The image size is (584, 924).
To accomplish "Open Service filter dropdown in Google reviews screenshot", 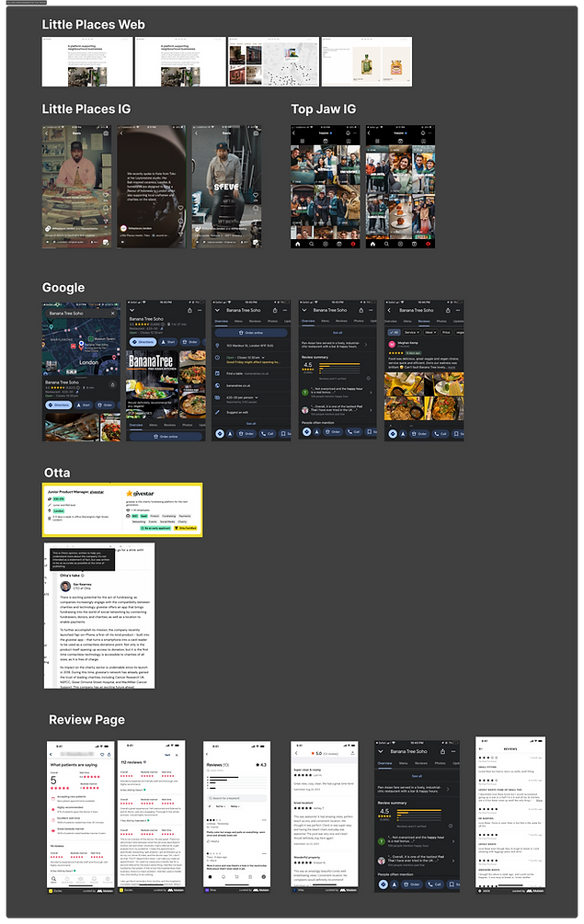I will point(411,332).
